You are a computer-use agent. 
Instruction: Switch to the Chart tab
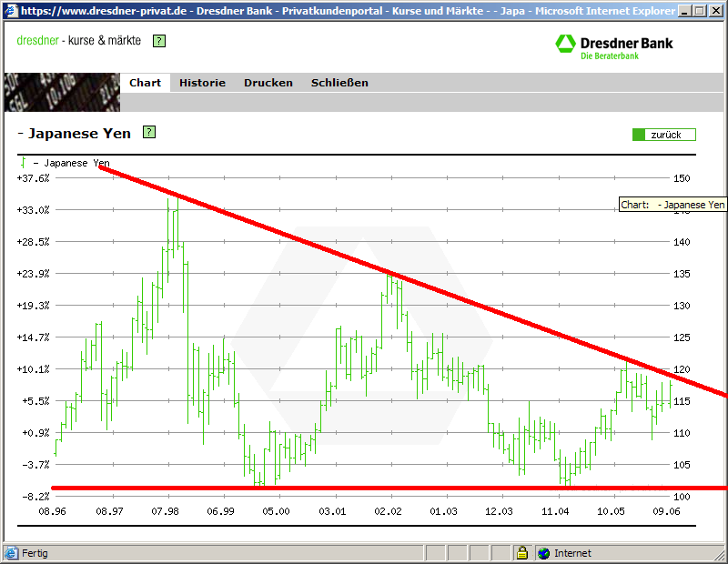pyautogui.click(x=145, y=83)
